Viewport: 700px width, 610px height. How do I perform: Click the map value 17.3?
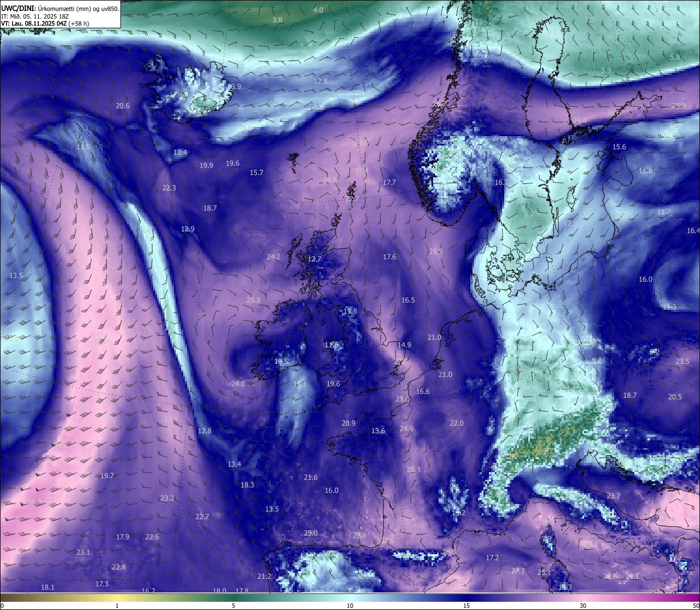(102, 584)
